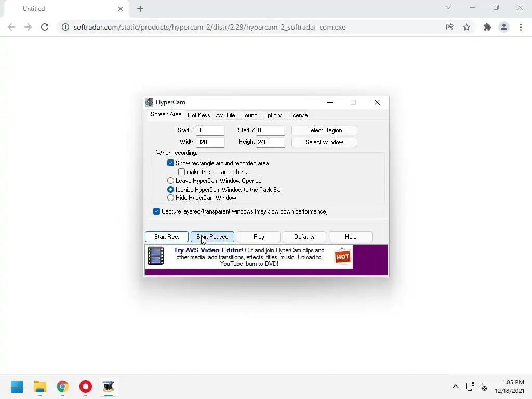This screenshot has height=399, width=532.
Task: Open Chrome three-dot menu
Action: pos(521,27)
